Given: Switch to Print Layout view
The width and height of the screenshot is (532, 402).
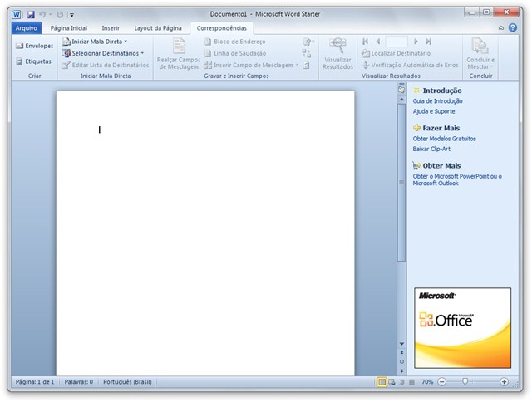Looking at the screenshot, I should pyautogui.click(x=382, y=382).
